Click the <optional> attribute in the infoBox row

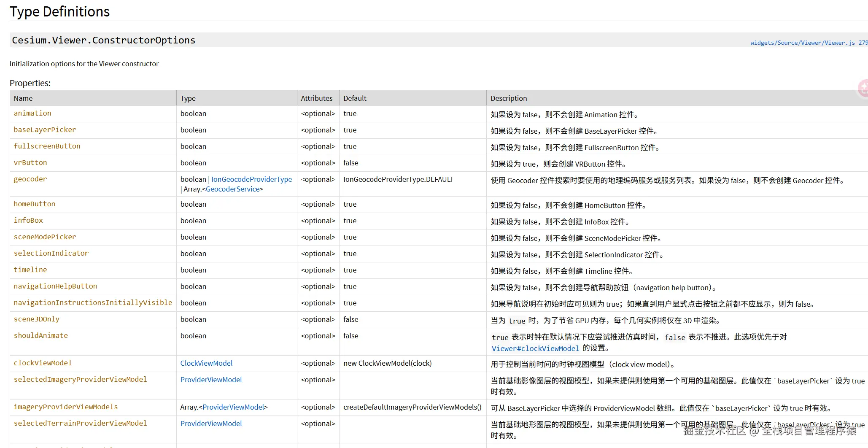318,221
